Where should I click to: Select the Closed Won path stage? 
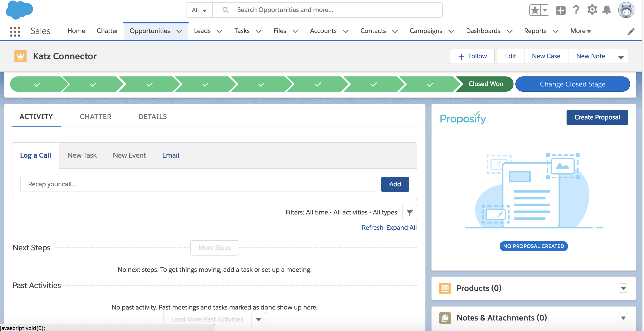click(x=486, y=84)
